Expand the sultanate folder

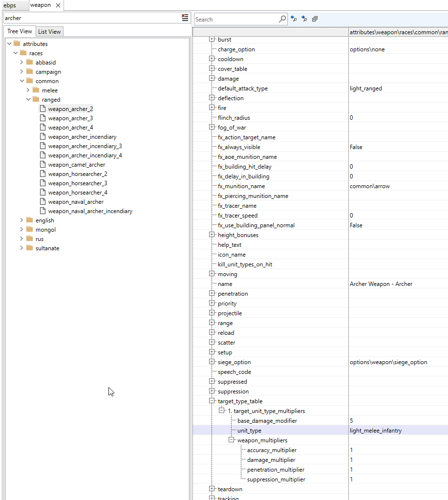tap(21, 248)
